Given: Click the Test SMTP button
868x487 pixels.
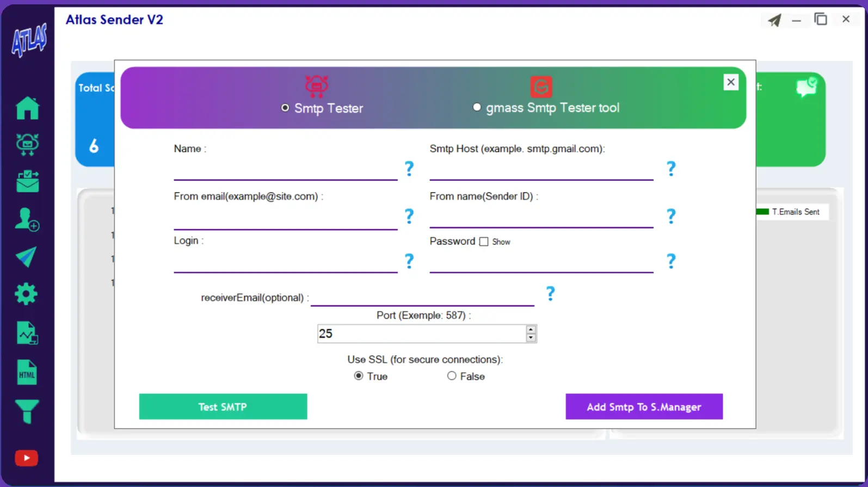Looking at the screenshot, I should click(223, 406).
